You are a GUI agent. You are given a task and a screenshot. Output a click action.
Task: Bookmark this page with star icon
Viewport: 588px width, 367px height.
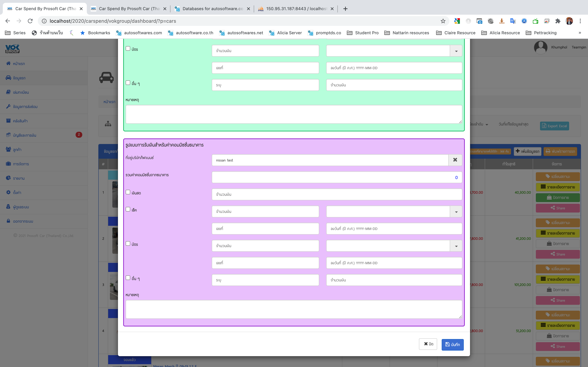pos(443,21)
